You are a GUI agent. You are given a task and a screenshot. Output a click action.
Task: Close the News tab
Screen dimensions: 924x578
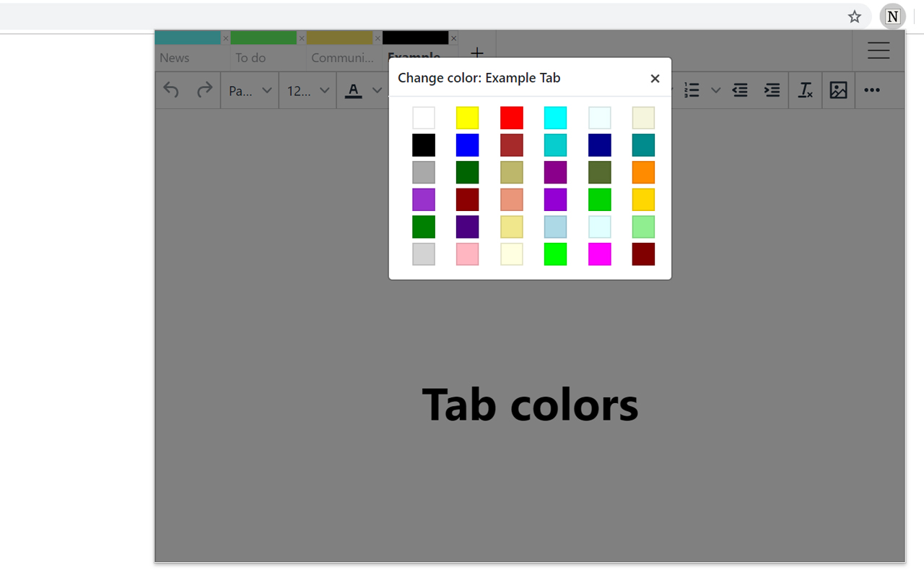coord(225,38)
